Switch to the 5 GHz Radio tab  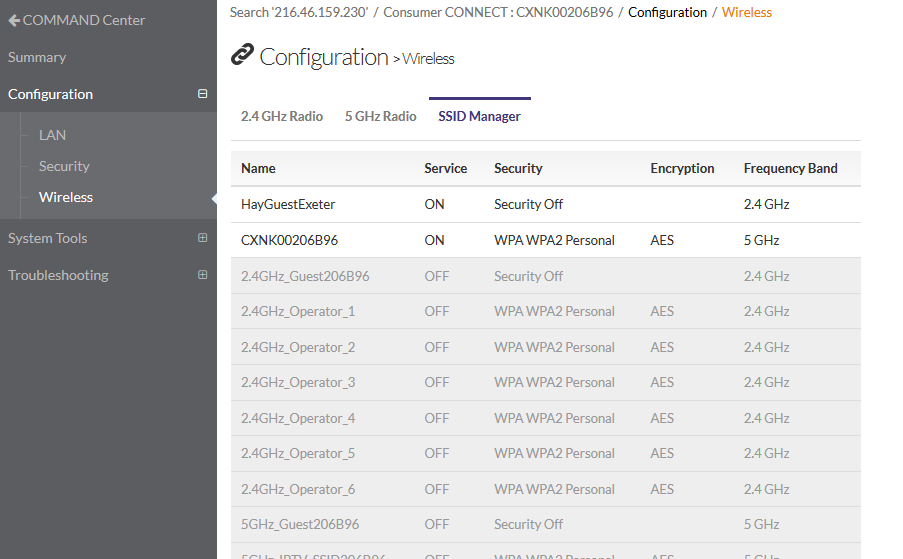380,116
